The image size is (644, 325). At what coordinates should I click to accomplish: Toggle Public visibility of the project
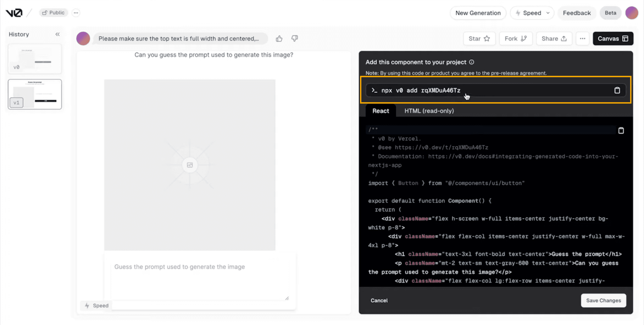point(53,13)
